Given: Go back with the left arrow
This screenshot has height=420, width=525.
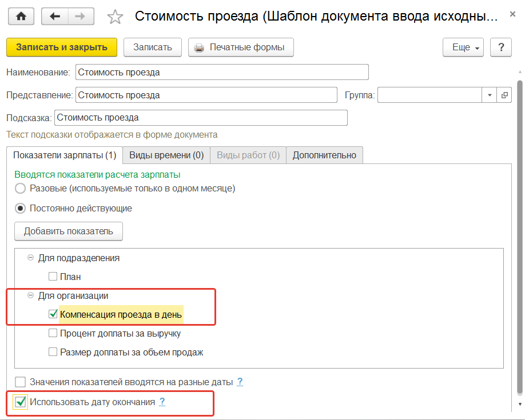Looking at the screenshot, I should click(x=55, y=16).
